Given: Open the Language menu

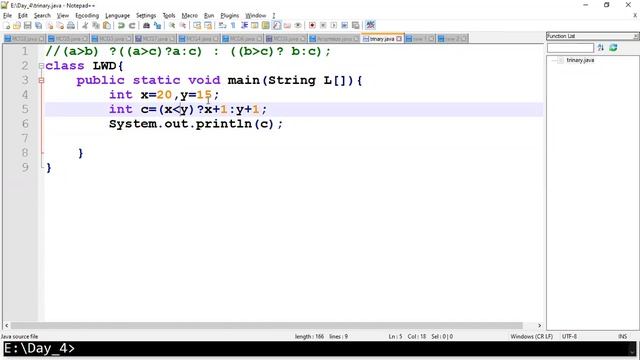Looking at the screenshot, I should [117, 16].
